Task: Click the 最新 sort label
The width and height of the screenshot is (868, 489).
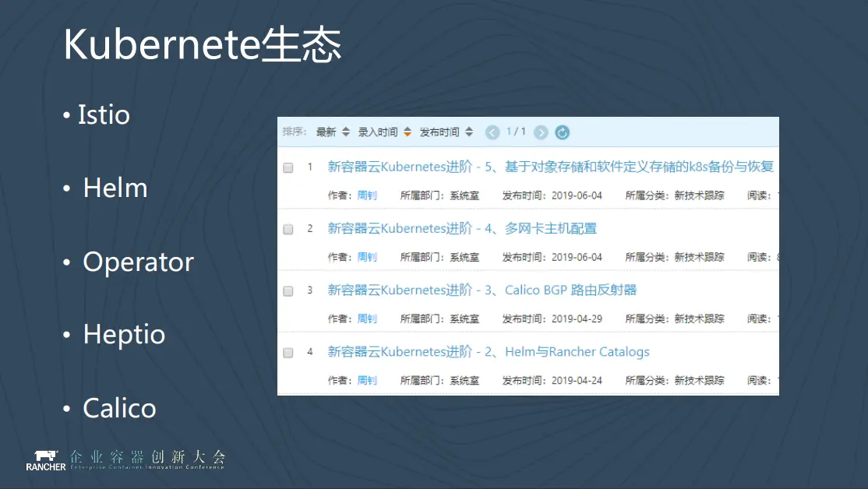Action: [326, 132]
